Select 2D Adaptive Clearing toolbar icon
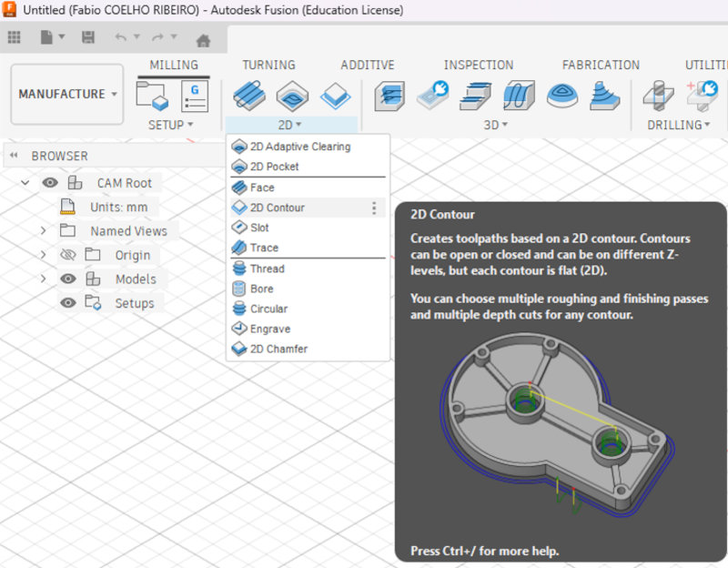This screenshot has width=728, height=568. (249, 96)
